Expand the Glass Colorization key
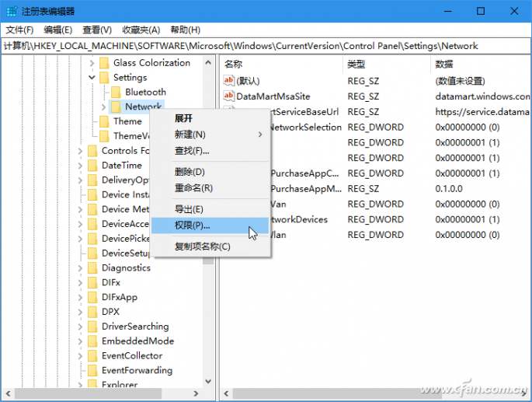 coord(92,63)
